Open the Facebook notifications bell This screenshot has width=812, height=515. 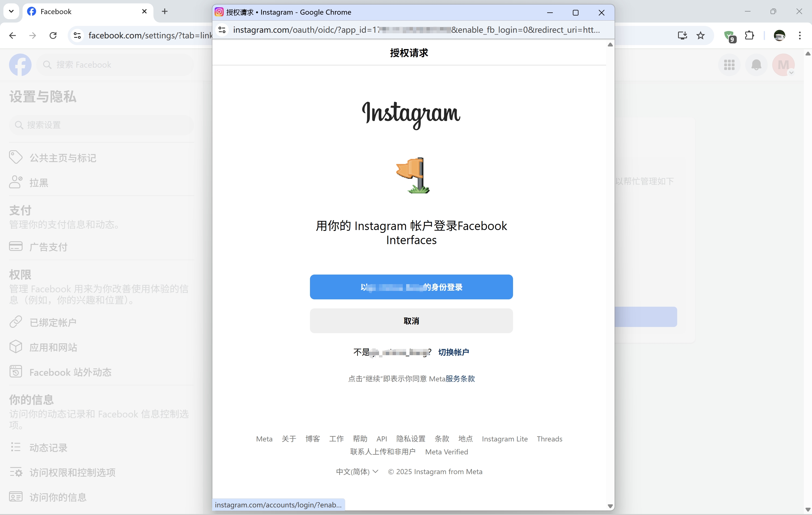pyautogui.click(x=756, y=65)
